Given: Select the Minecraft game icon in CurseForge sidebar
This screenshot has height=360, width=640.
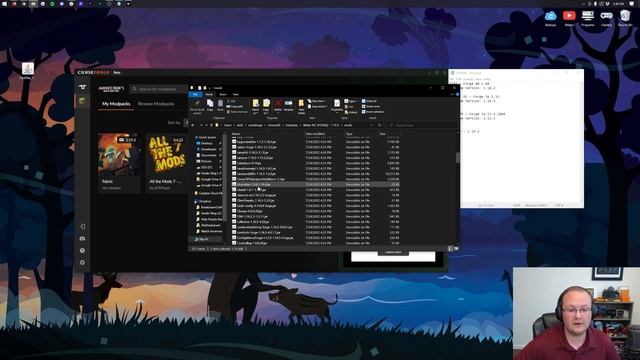Looking at the screenshot, I should (83, 100).
